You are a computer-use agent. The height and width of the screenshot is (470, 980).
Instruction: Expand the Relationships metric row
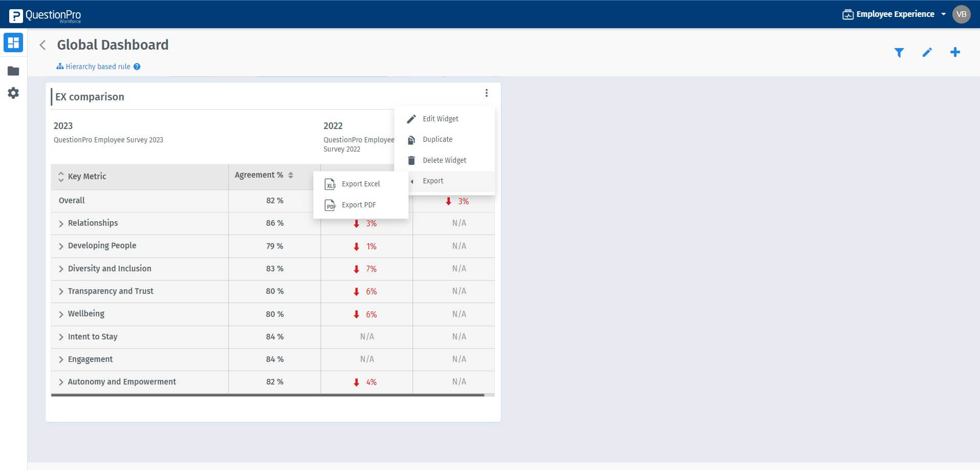click(x=61, y=223)
